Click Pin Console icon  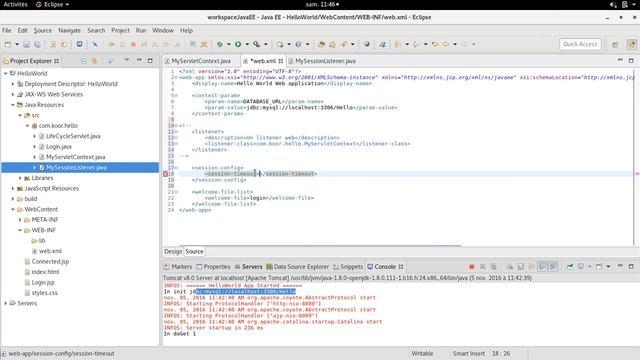click(x=570, y=267)
